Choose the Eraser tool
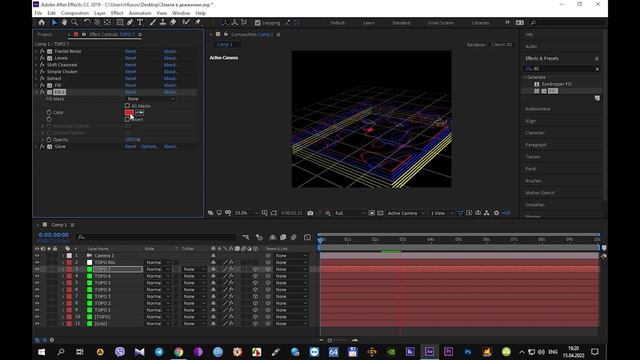 [173, 22]
